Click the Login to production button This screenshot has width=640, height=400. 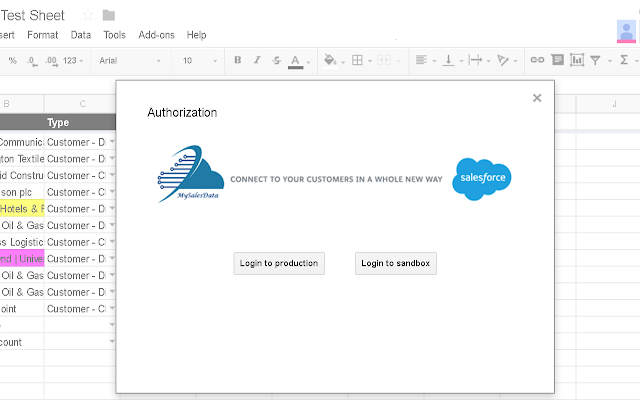[x=279, y=263]
